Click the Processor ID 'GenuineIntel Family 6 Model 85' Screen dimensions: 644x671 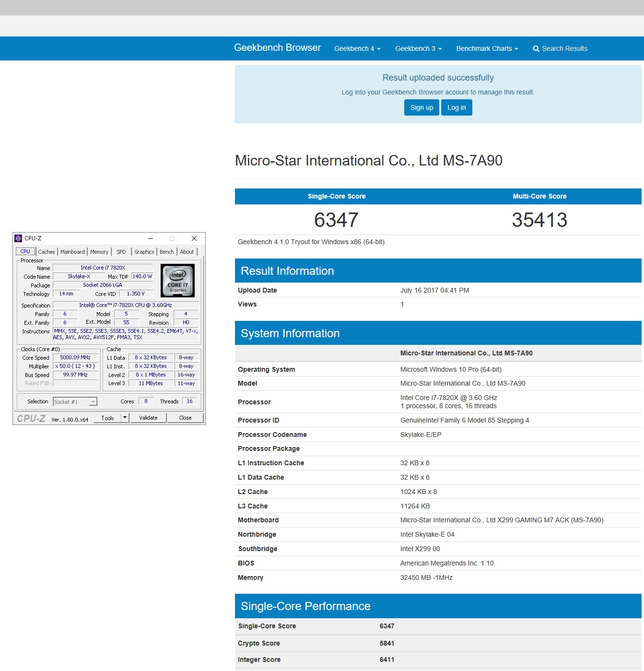coord(465,420)
